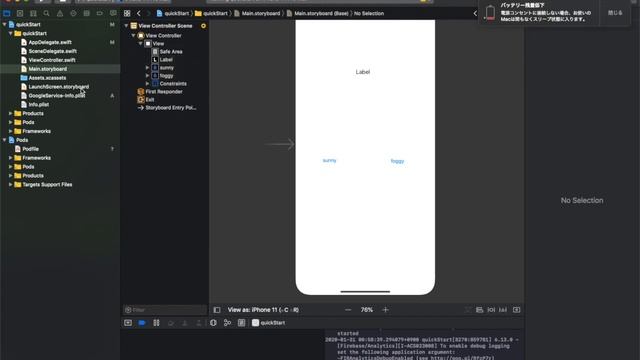Select the foggy button on canvas

click(397, 161)
